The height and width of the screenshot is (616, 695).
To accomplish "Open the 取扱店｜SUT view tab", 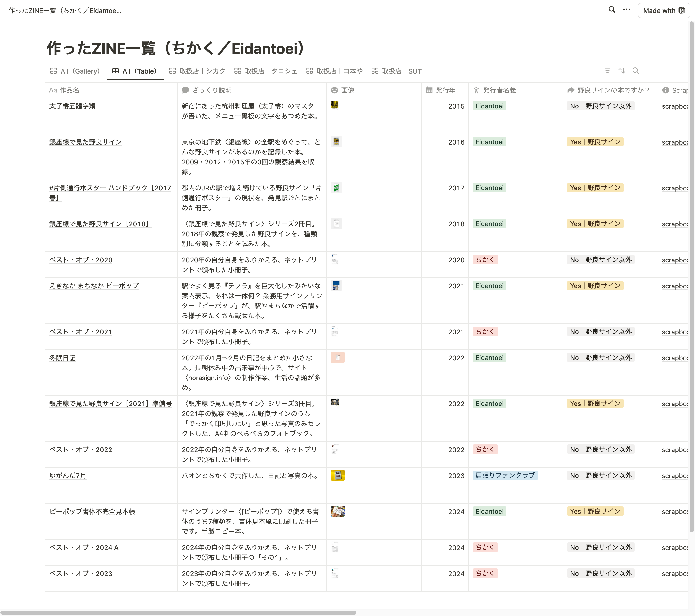I will coord(396,71).
